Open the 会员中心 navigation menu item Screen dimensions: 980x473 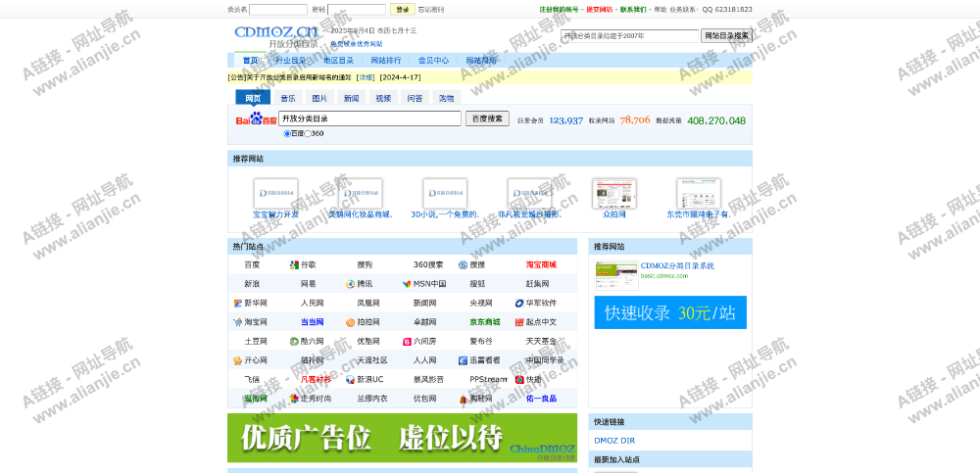tap(433, 61)
